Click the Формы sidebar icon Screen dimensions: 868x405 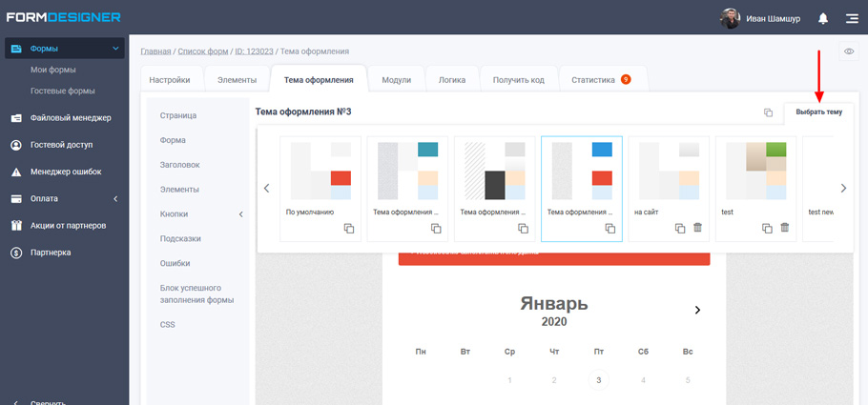16,49
